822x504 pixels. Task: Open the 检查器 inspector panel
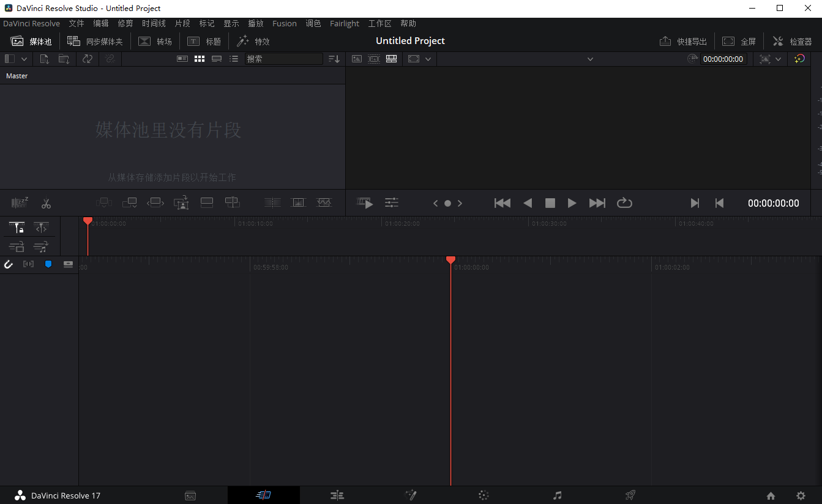tap(792, 41)
